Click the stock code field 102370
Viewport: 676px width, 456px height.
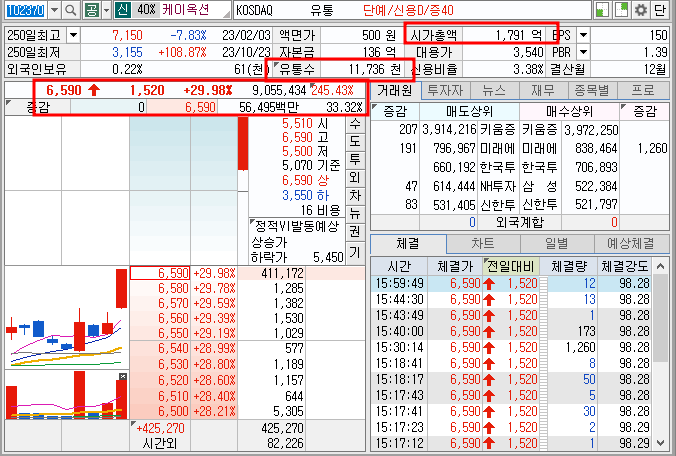click(x=26, y=10)
